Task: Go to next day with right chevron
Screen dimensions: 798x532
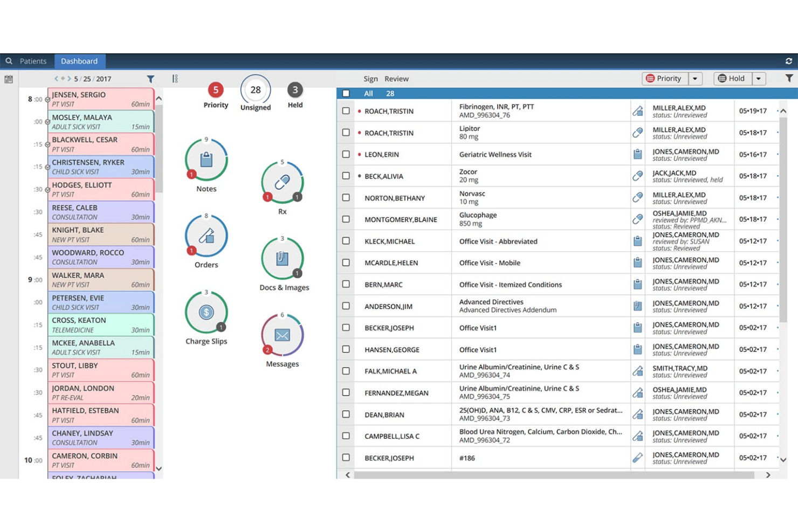Action: (69, 79)
